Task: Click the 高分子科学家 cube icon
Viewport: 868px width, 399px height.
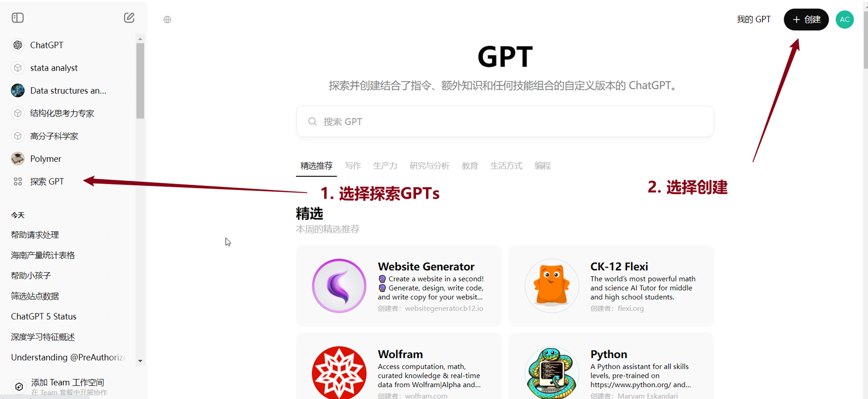Action: tap(18, 136)
